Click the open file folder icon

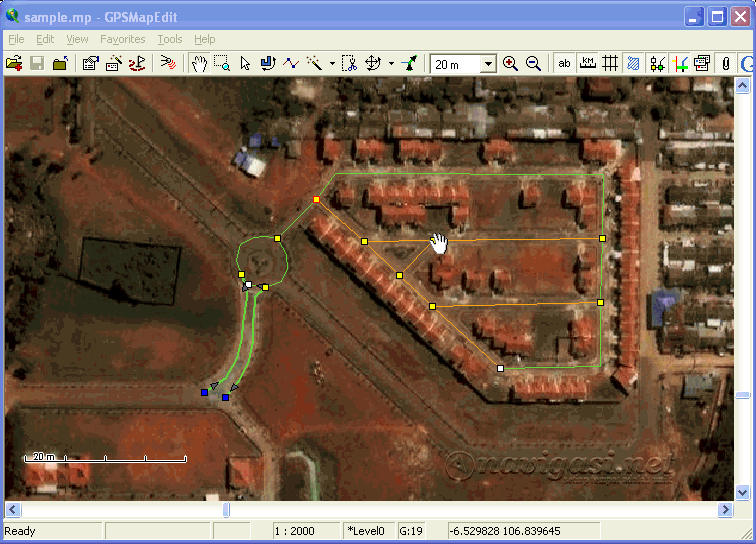[14, 63]
